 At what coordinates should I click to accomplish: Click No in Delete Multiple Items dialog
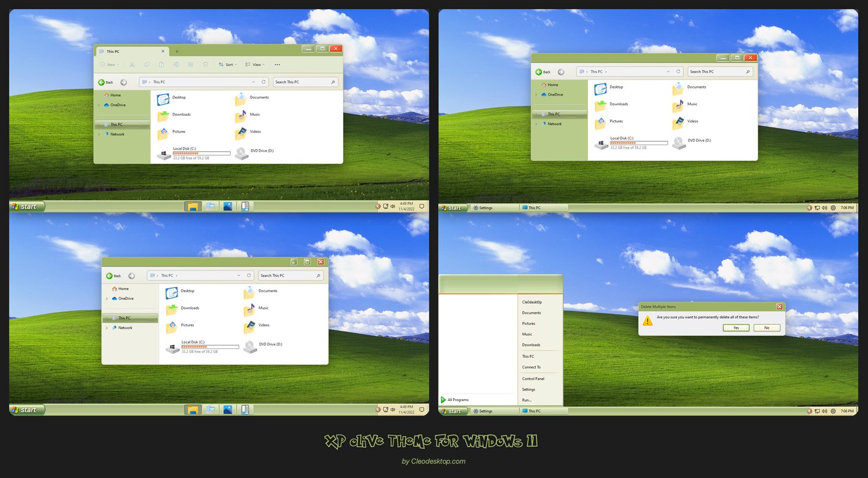[767, 328]
